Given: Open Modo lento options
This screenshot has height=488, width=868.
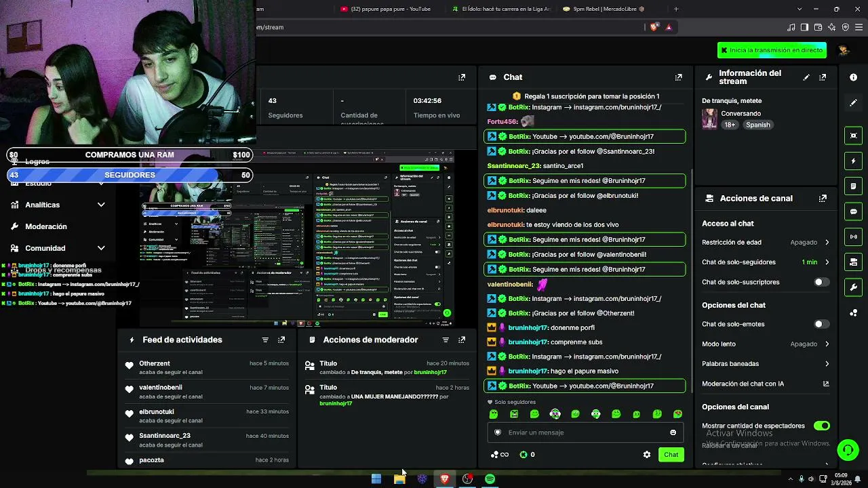Looking at the screenshot, I should (766, 344).
